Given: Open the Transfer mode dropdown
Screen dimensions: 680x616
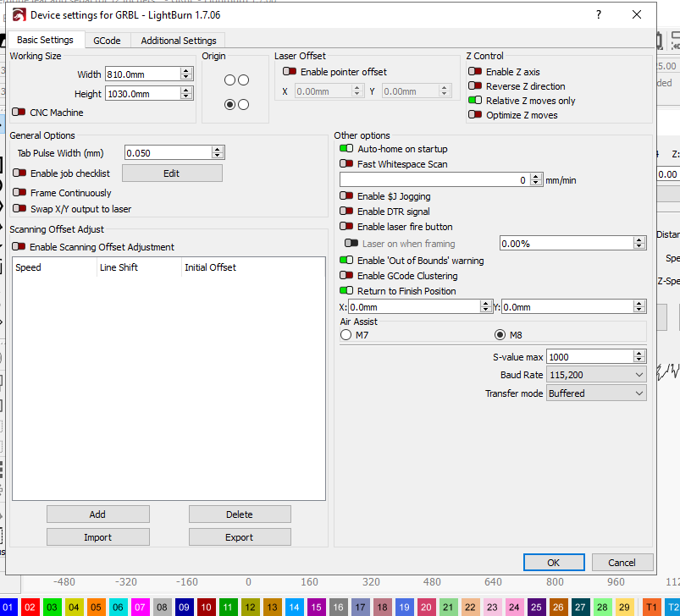Looking at the screenshot, I should pos(596,393).
